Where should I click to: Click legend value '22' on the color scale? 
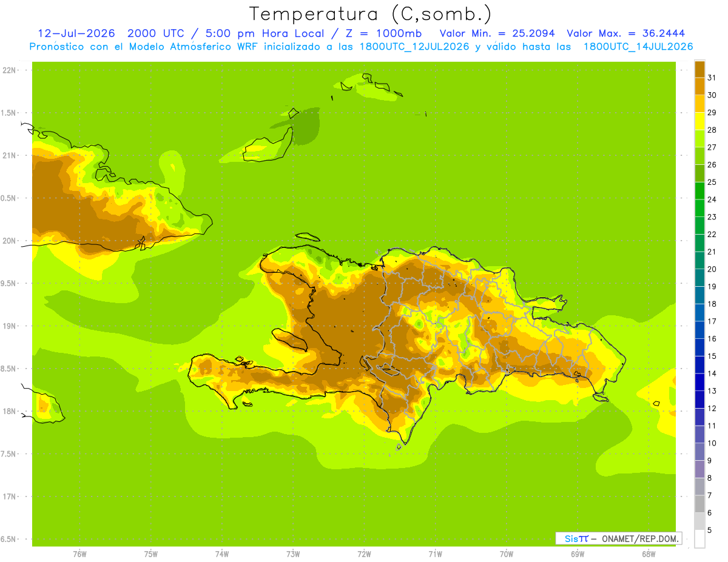point(712,234)
